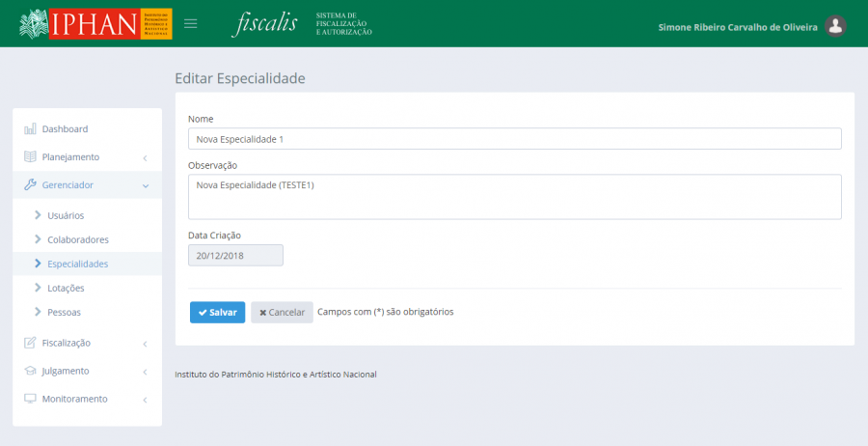Click the Gerenciador wrench icon
The image size is (868, 446).
pos(30,185)
